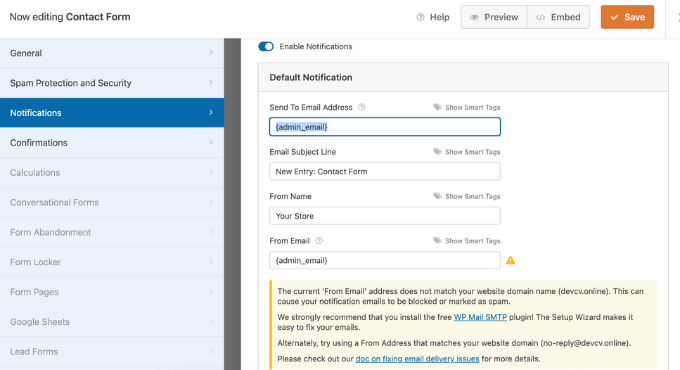Open the Conversational Forms section
The image size is (680, 370).
[x=112, y=202]
